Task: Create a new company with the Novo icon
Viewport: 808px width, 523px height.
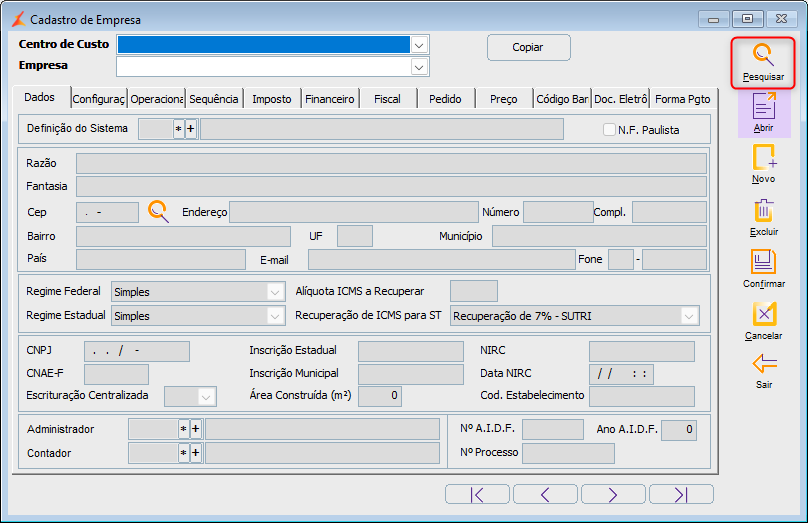Action: [764, 157]
